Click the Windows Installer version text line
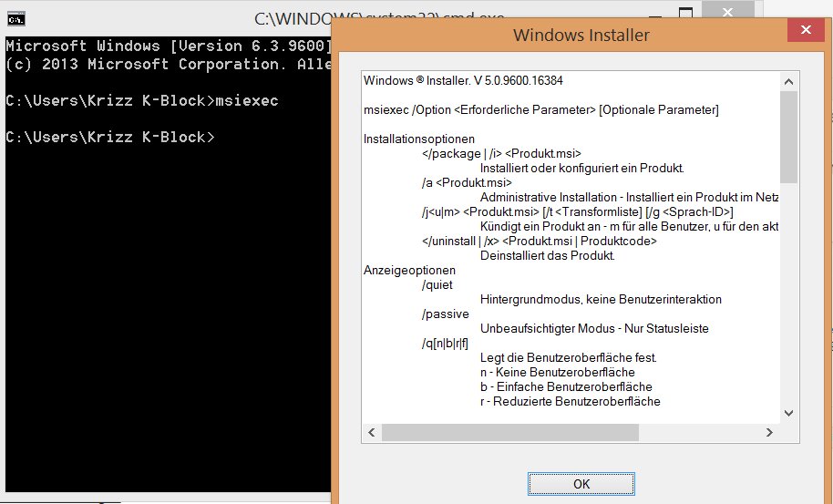Viewport: 833px width, 504px height. coord(463,80)
